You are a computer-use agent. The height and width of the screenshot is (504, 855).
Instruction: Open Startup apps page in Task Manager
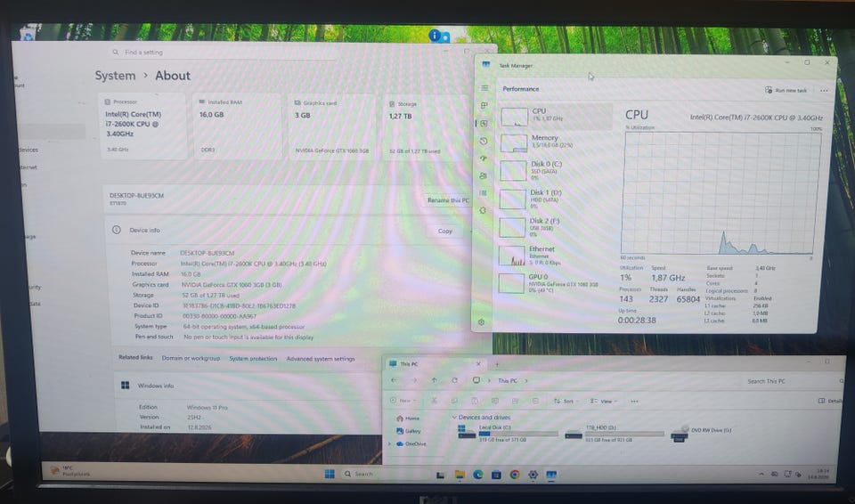pyautogui.click(x=483, y=159)
